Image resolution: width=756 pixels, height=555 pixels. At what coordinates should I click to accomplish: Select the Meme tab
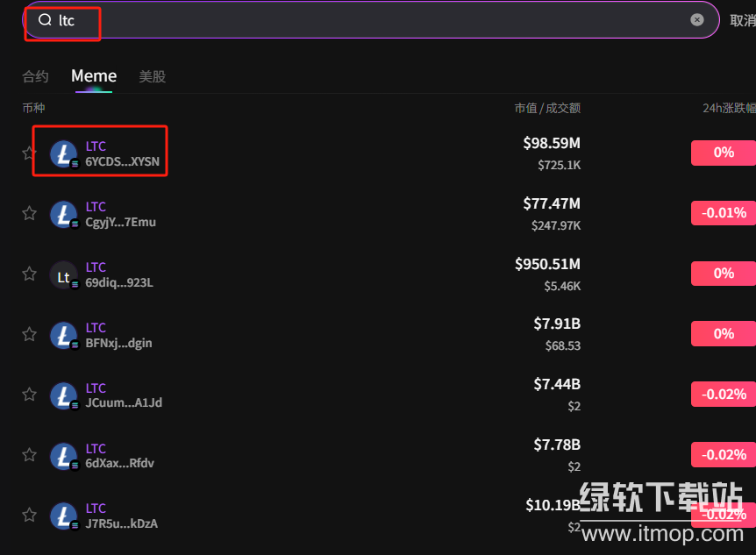coord(94,76)
